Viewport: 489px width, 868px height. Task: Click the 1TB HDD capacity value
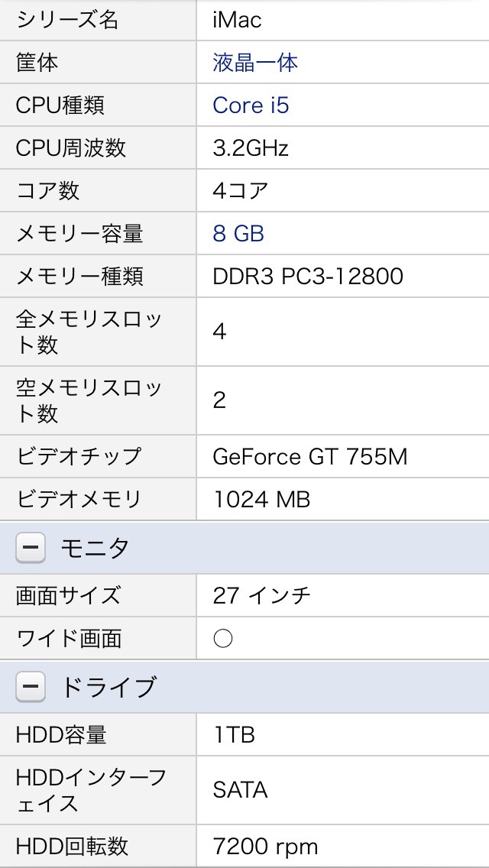(234, 734)
